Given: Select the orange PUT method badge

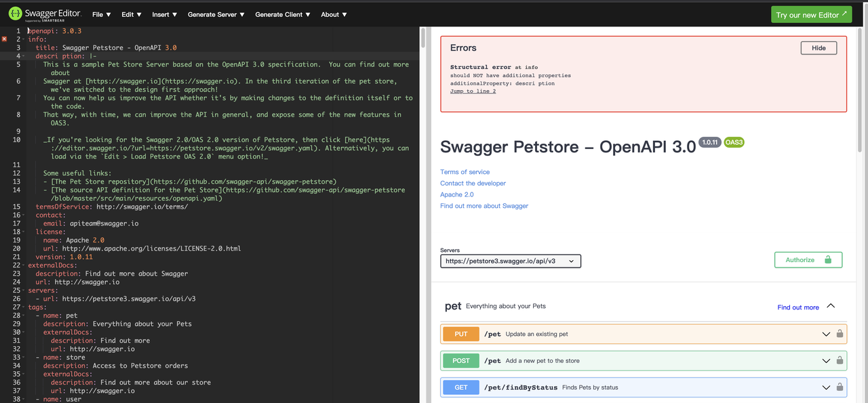Looking at the screenshot, I should pyautogui.click(x=460, y=333).
